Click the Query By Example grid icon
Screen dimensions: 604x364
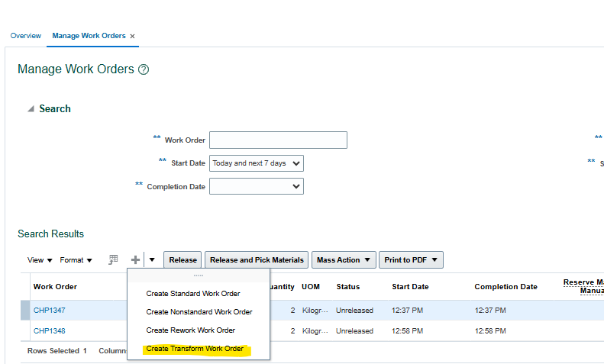coord(113,259)
